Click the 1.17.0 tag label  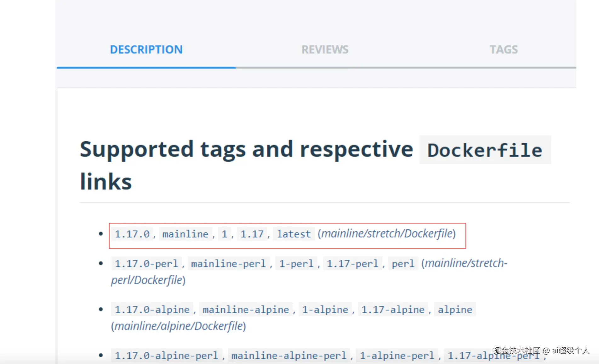(x=132, y=234)
